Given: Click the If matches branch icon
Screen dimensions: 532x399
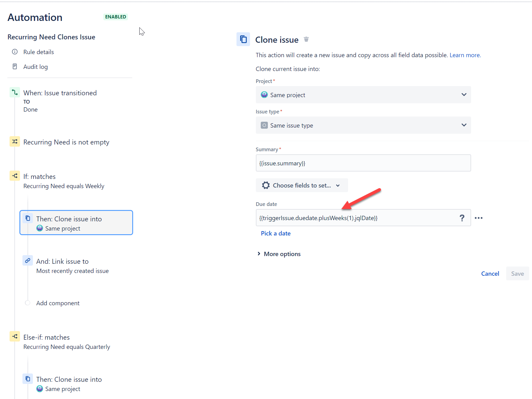Looking at the screenshot, I should click(x=15, y=176).
